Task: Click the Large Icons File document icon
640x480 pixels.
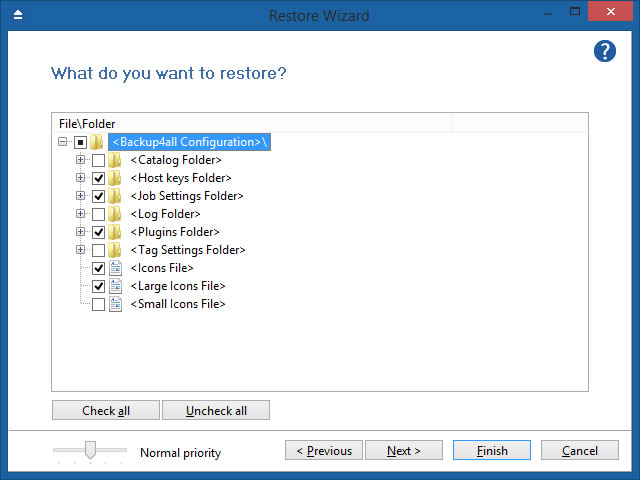Action: (x=116, y=286)
